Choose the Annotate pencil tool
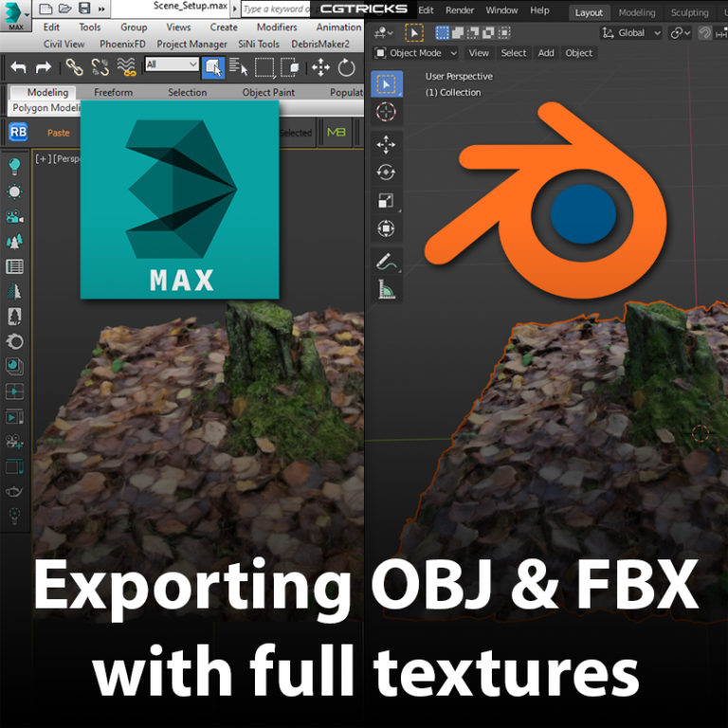 pyautogui.click(x=386, y=263)
